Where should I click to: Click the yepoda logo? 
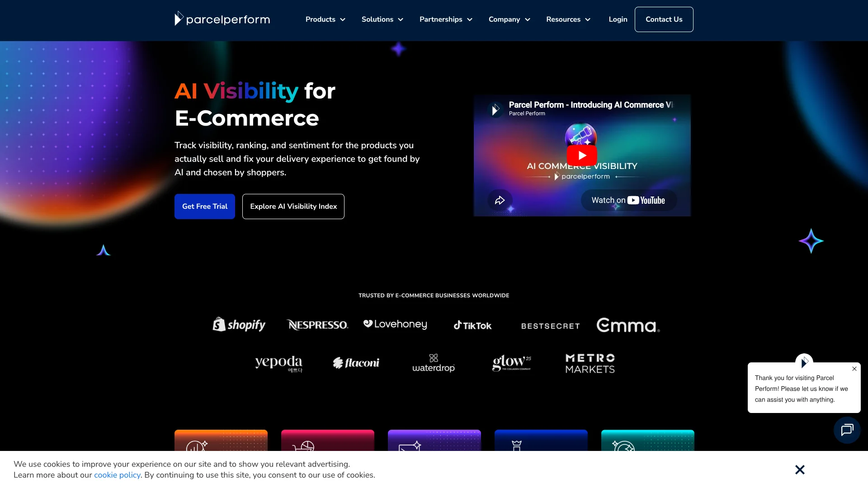point(278,363)
